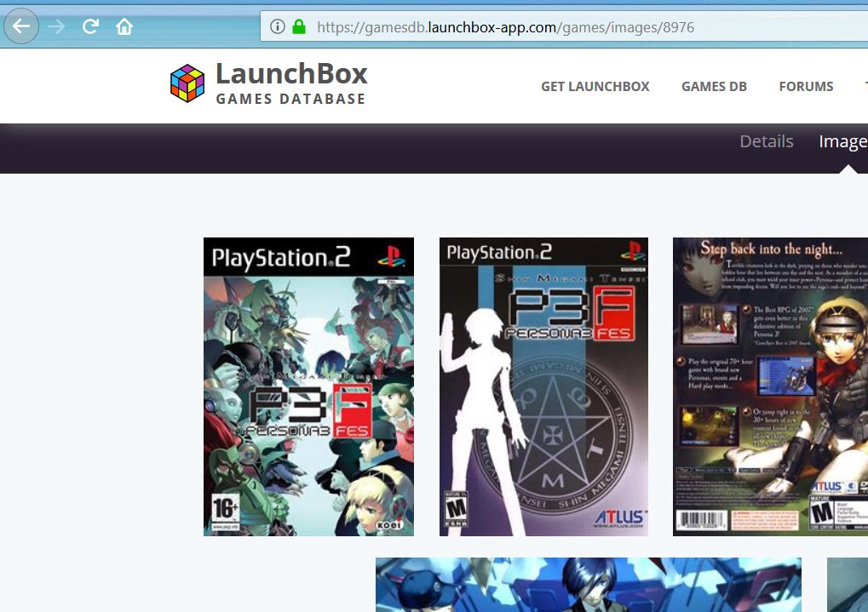This screenshot has height=612, width=868.
Task: Click the browser forward arrow
Action: pos(56,26)
